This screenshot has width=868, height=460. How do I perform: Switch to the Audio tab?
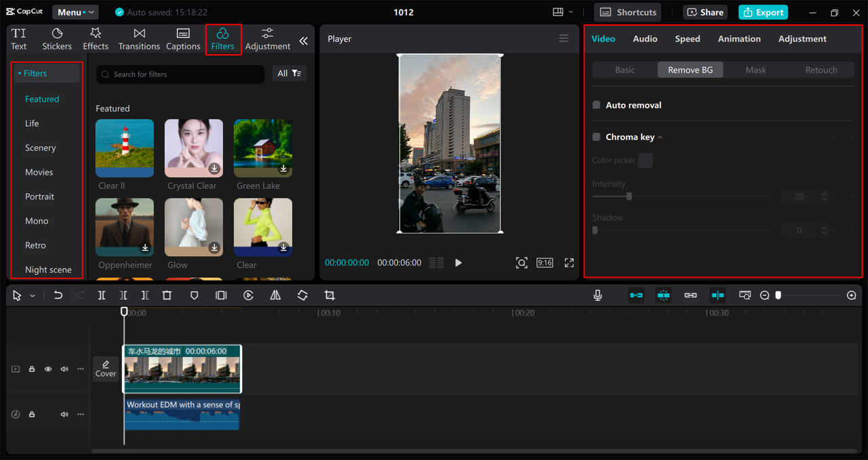tap(645, 39)
